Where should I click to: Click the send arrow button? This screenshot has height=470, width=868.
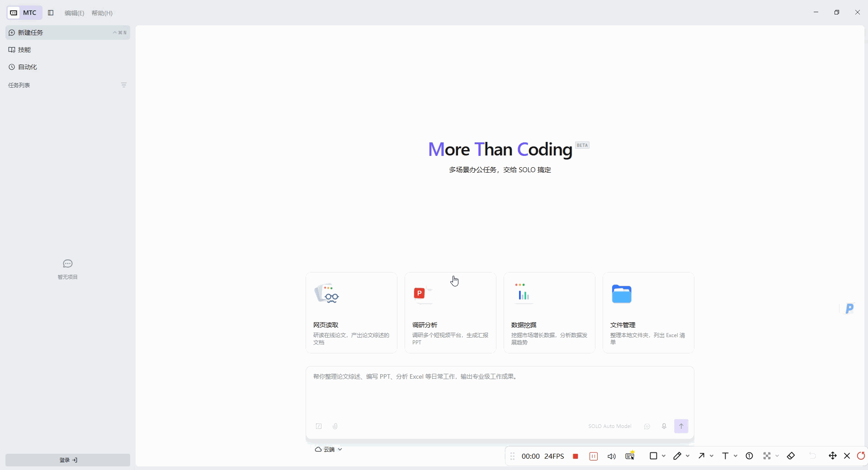(x=681, y=426)
